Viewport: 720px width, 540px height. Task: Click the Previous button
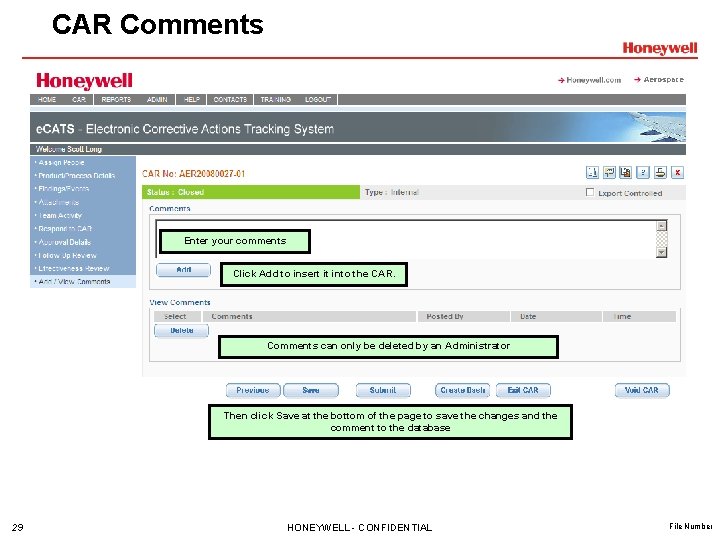[253, 390]
